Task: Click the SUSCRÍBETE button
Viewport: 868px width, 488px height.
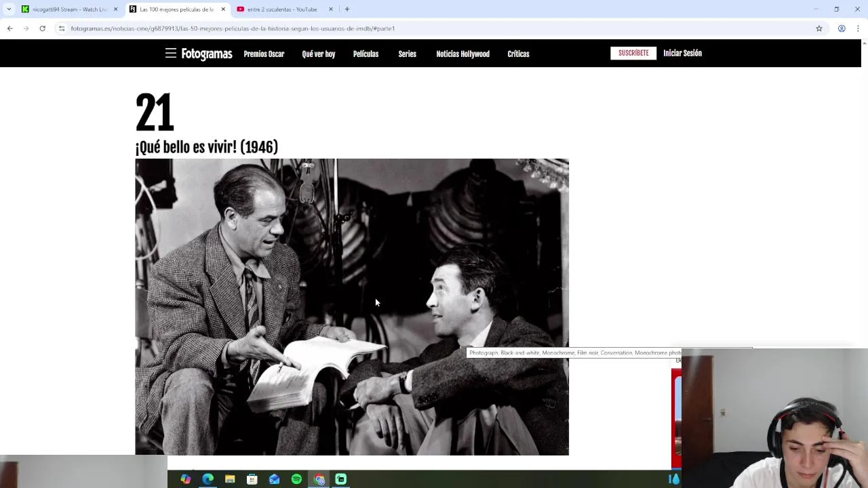Action: (633, 53)
